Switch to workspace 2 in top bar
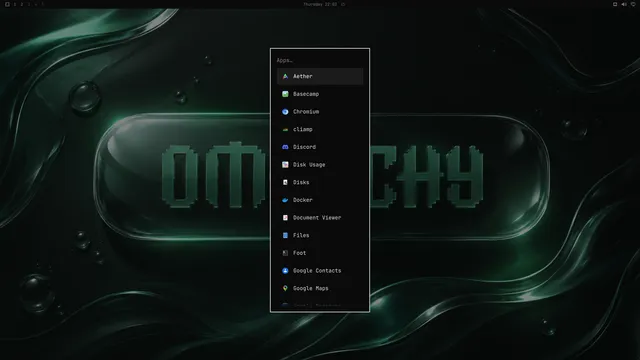The width and height of the screenshot is (640, 360). [x=22, y=4]
